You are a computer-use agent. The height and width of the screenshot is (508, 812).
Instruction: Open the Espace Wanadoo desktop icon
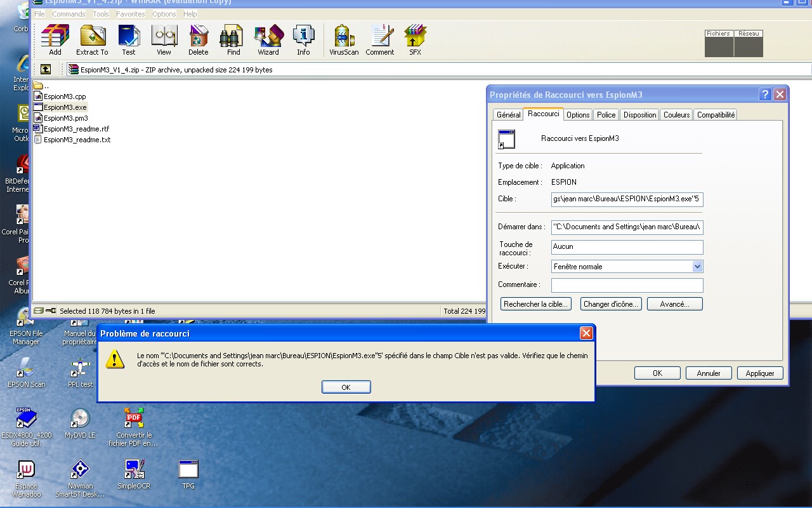pos(26,479)
